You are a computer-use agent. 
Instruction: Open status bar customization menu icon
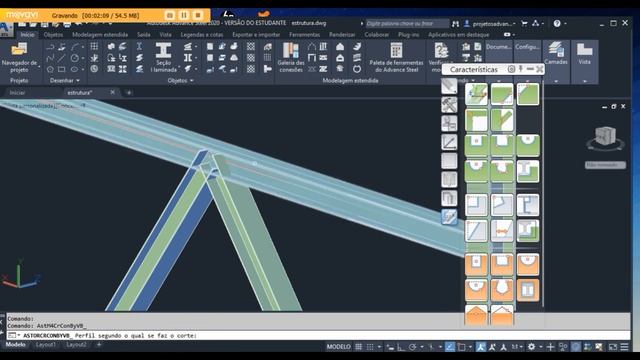coord(624,347)
